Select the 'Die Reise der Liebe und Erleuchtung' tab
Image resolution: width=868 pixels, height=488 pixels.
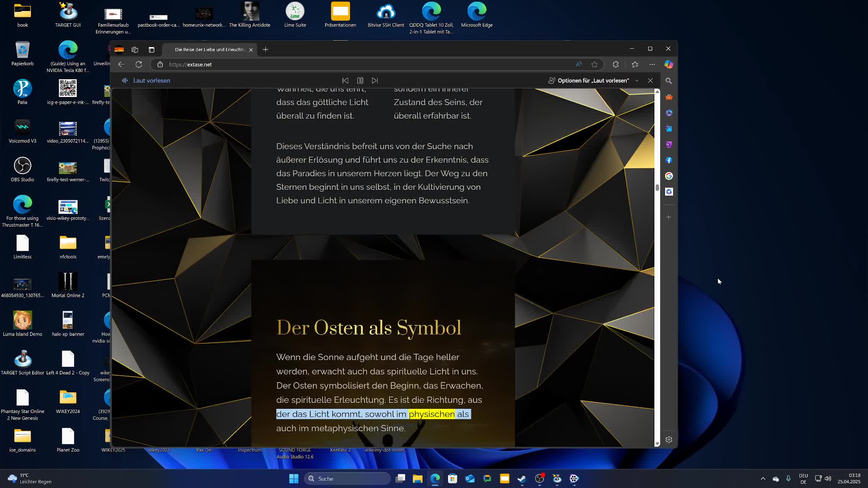[x=209, y=50]
